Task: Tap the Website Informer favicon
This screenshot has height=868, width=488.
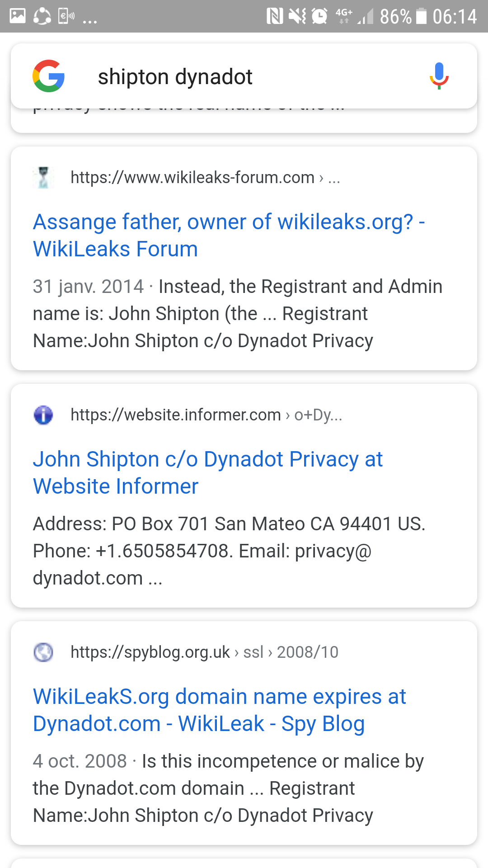Action: click(43, 415)
